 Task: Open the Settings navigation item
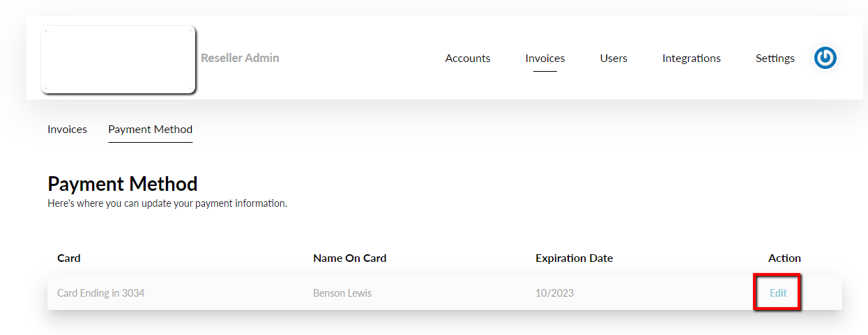[x=775, y=59]
